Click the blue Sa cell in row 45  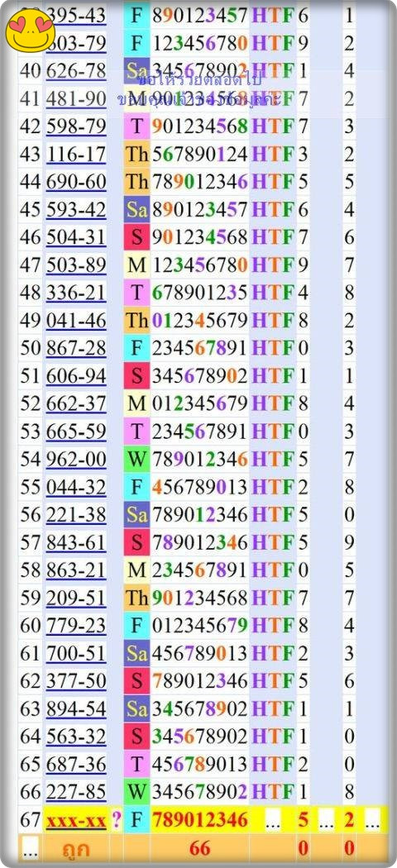136,210
